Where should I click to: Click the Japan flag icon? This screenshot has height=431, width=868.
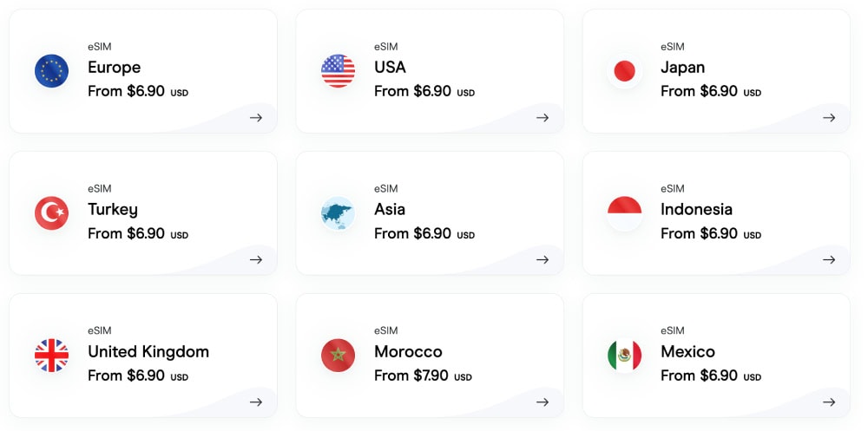coord(624,71)
